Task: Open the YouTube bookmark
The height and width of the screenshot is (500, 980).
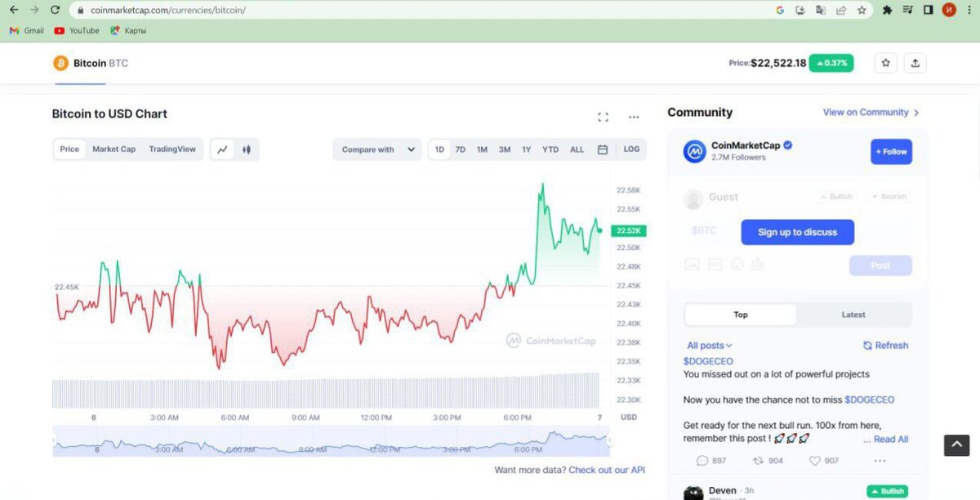Action: tap(77, 30)
